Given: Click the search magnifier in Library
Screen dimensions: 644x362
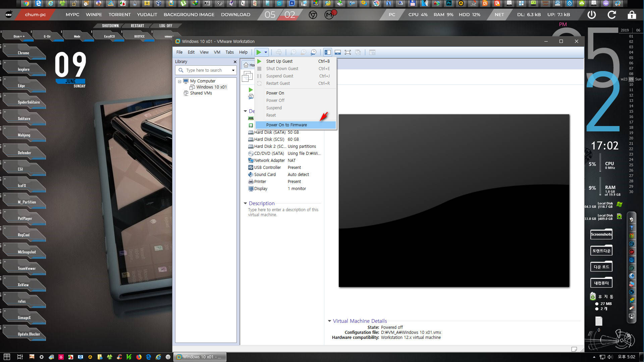Looking at the screenshot, I should pos(181,70).
